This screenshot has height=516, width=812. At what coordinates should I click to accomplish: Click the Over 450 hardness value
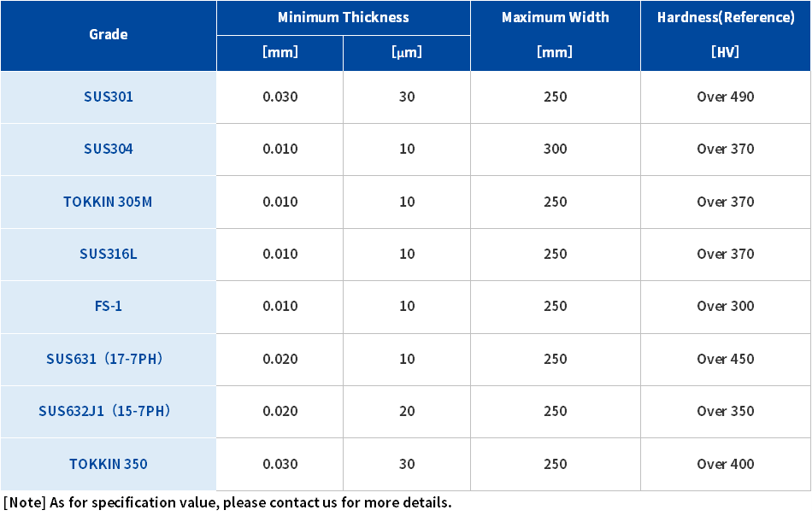click(726, 359)
